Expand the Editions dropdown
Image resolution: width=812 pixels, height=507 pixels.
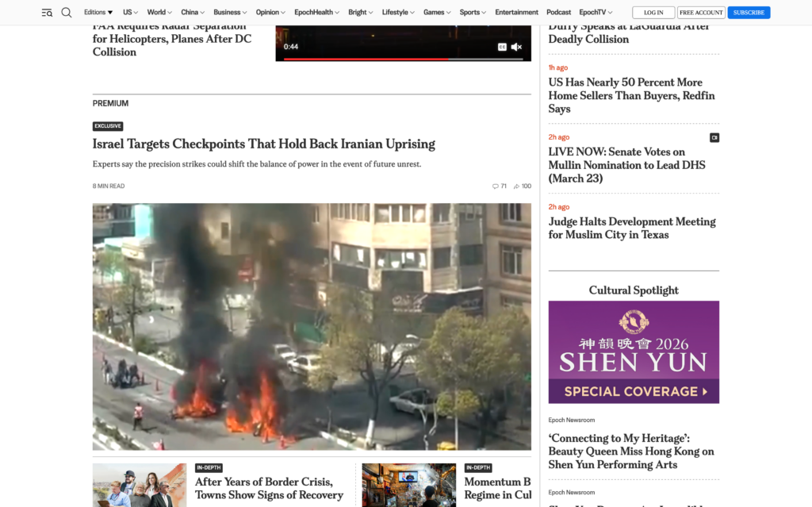tap(98, 13)
